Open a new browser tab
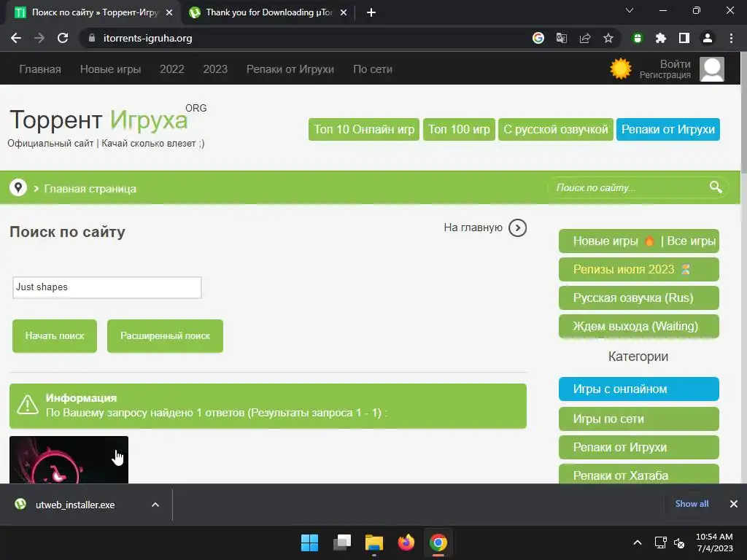Screen dimensions: 747x560 click(x=371, y=12)
